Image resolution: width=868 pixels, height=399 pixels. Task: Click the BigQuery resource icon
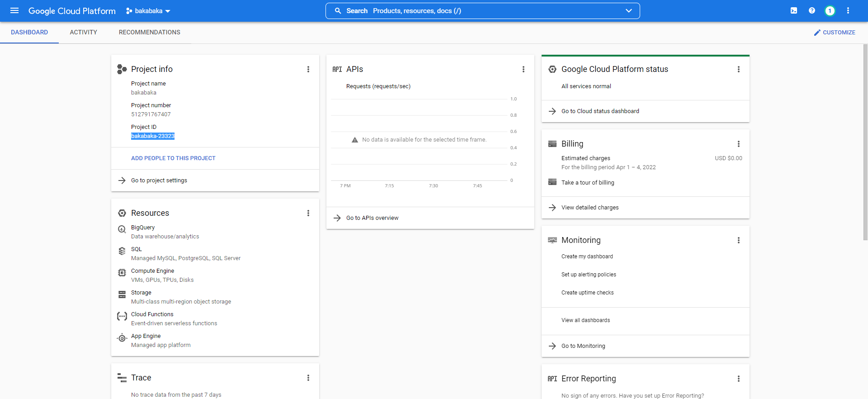point(122,229)
